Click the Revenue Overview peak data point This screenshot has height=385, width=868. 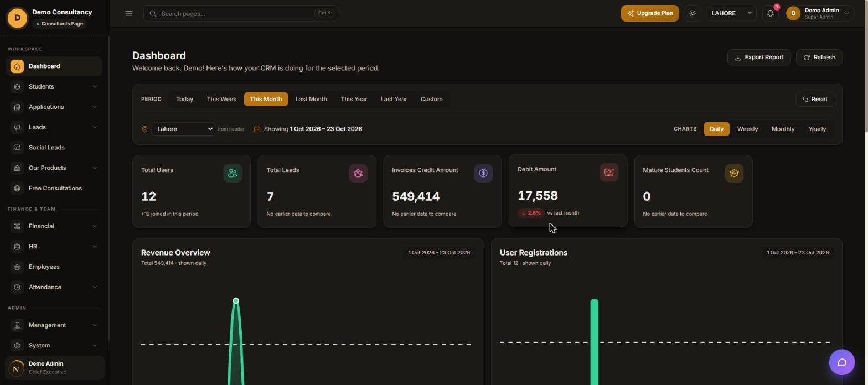(x=236, y=301)
